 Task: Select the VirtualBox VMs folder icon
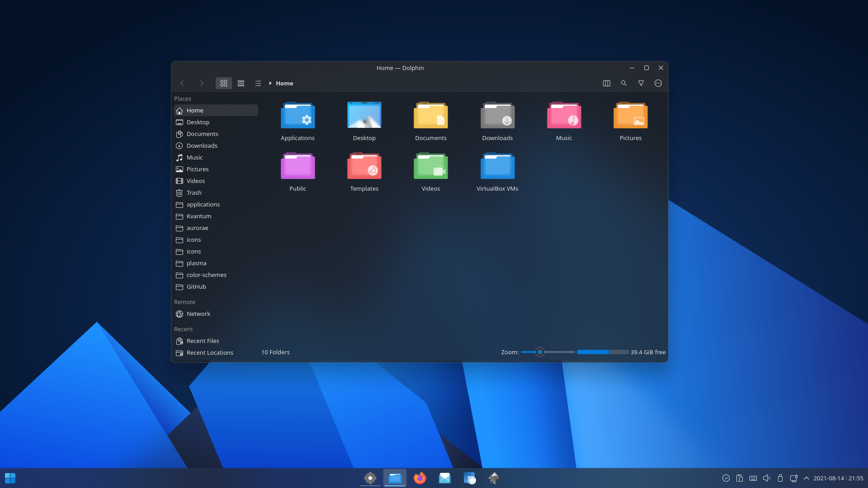coord(497,166)
